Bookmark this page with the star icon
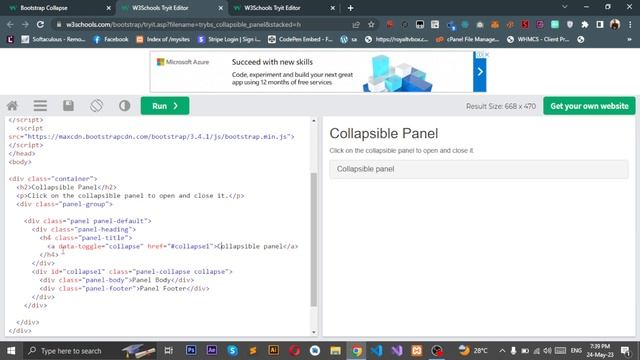Screen dimensions: 640x360 point(371,24)
